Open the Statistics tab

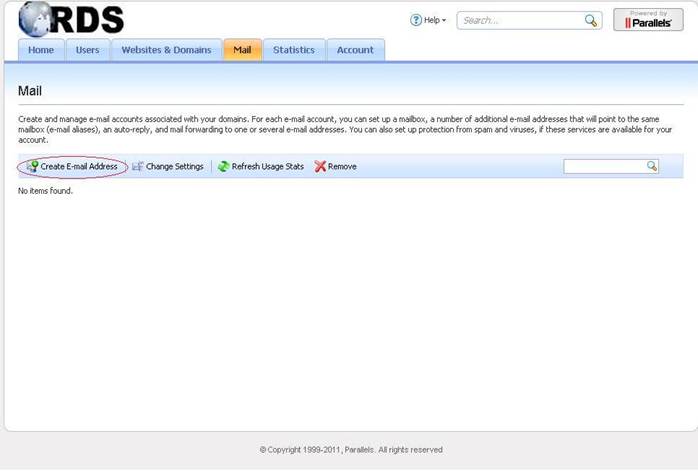pyautogui.click(x=294, y=50)
